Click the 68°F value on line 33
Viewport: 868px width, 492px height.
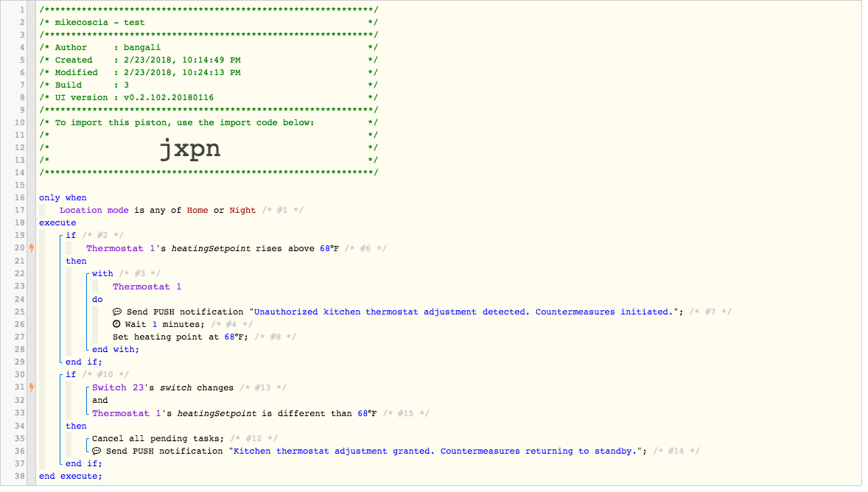pos(367,413)
